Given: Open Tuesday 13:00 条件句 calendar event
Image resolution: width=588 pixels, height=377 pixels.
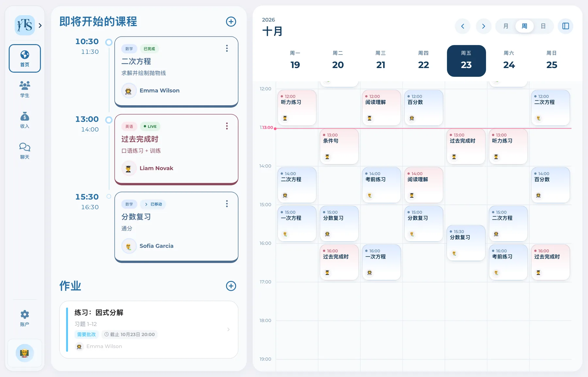Looking at the screenshot, I should tap(339, 146).
